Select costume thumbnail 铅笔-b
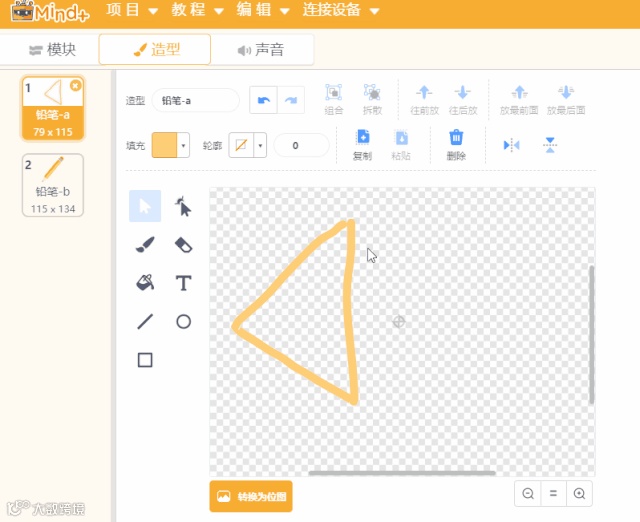Image resolution: width=640 pixels, height=522 pixels. coord(53,185)
